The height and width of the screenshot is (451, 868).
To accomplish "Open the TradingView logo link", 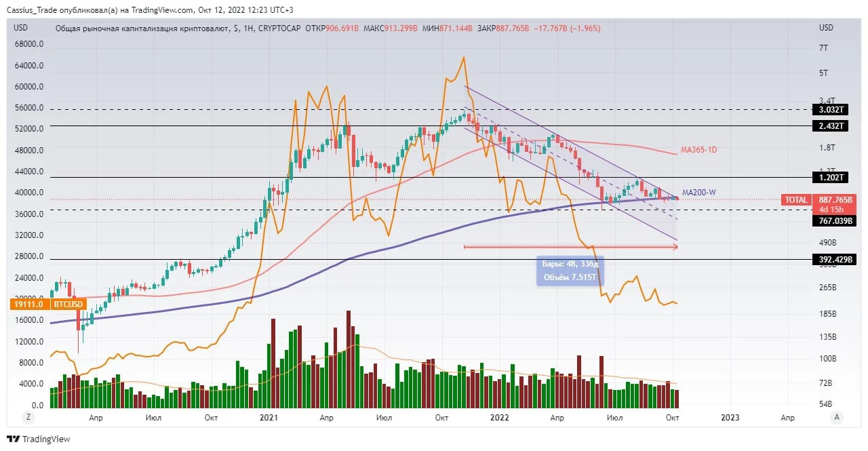I will pyautogui.click(x=38, y=439).
